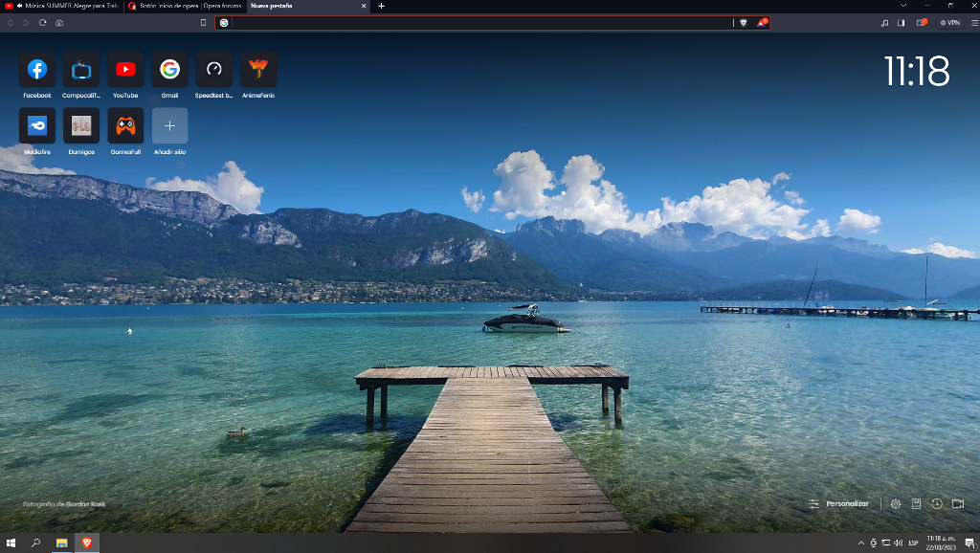
Task: Switch to the Opera forums tab
Action: point(184,6)
